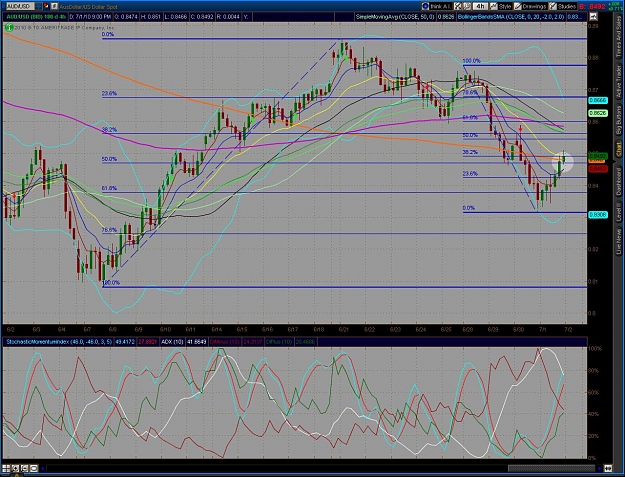Image resolution: width=625 pixels, height=477 pixels.
Task: Click the 0.8626 light green price bubble
Action: pos(598,113)
